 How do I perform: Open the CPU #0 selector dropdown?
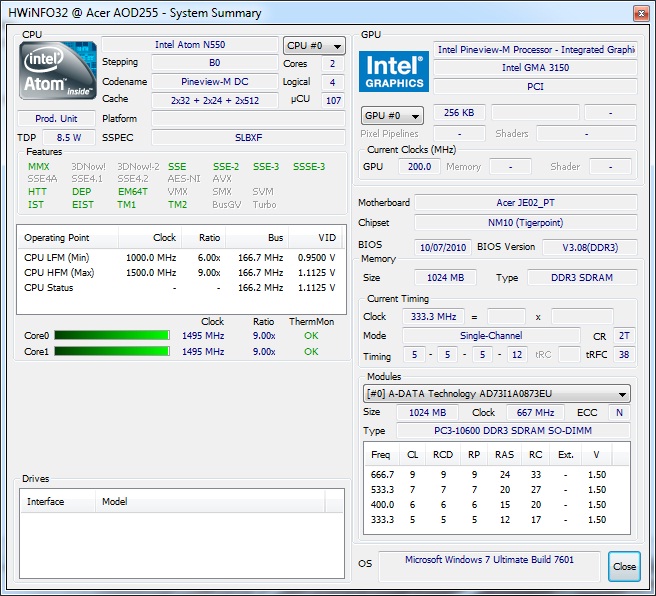click(314, 46)
